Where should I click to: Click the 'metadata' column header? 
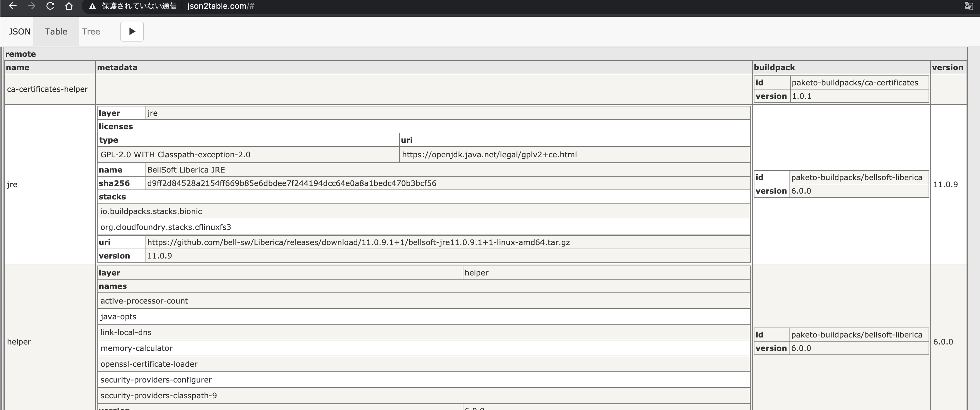(x=423, y=67)
